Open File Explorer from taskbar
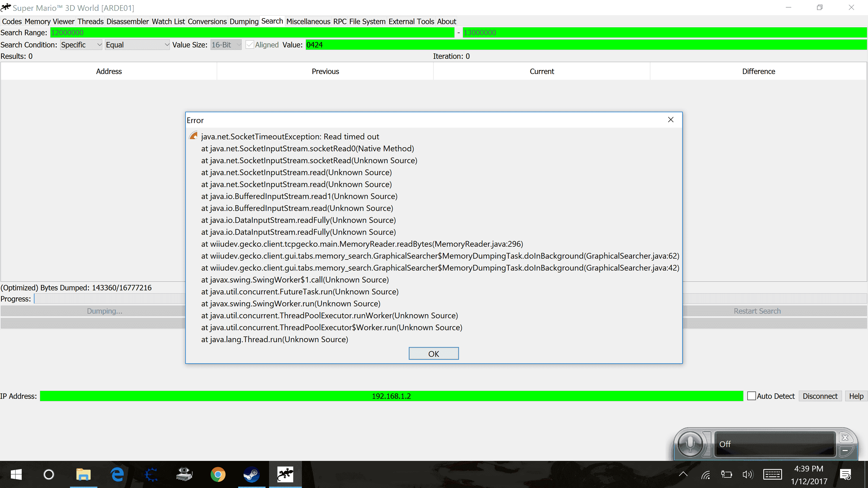The image size is (868, 488). pos(83,474)
